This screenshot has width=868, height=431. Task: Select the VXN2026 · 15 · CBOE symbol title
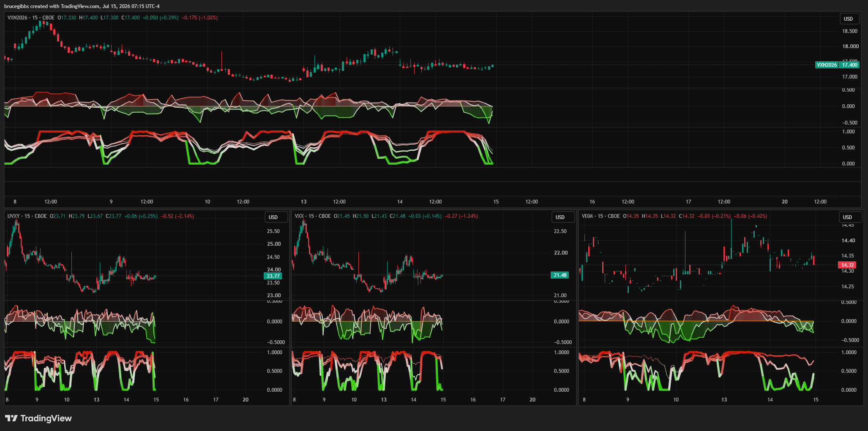[31, 18]
